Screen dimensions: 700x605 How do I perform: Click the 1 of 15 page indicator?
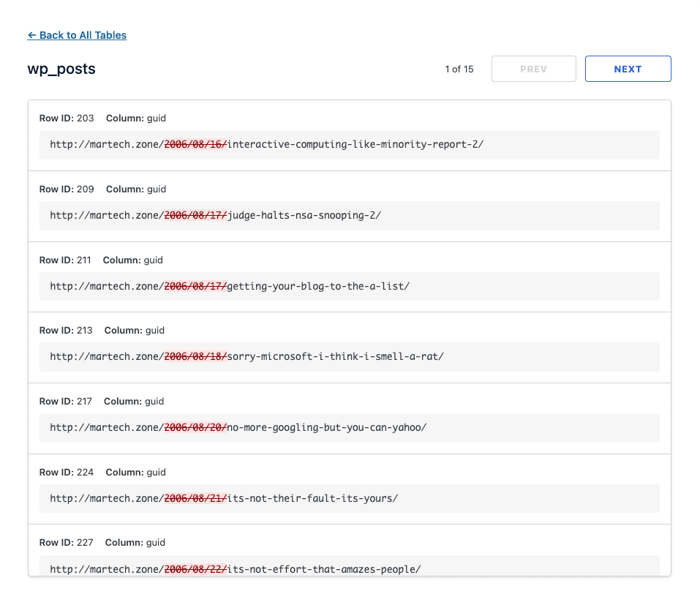459,69
